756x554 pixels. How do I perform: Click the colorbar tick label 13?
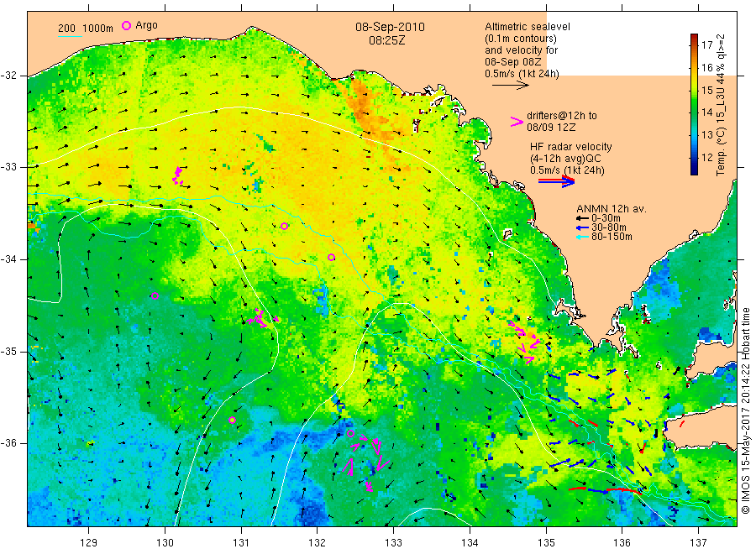coord(706,135)
